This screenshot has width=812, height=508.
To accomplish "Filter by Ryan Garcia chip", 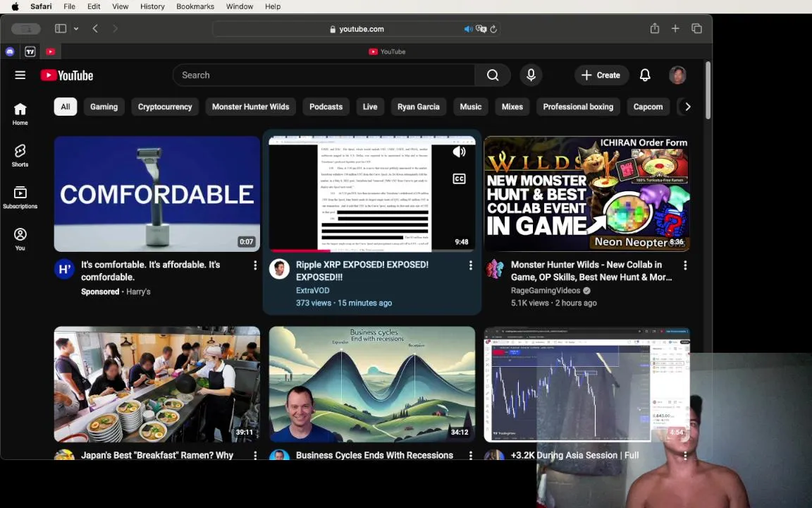I will [419, 107].
